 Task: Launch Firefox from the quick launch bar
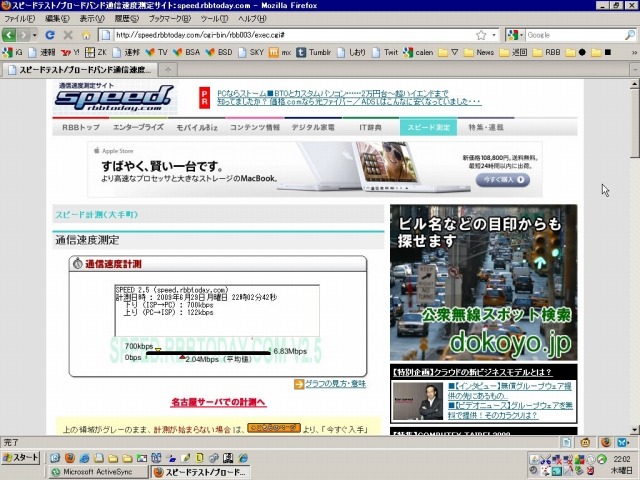(x=70, y=458)
